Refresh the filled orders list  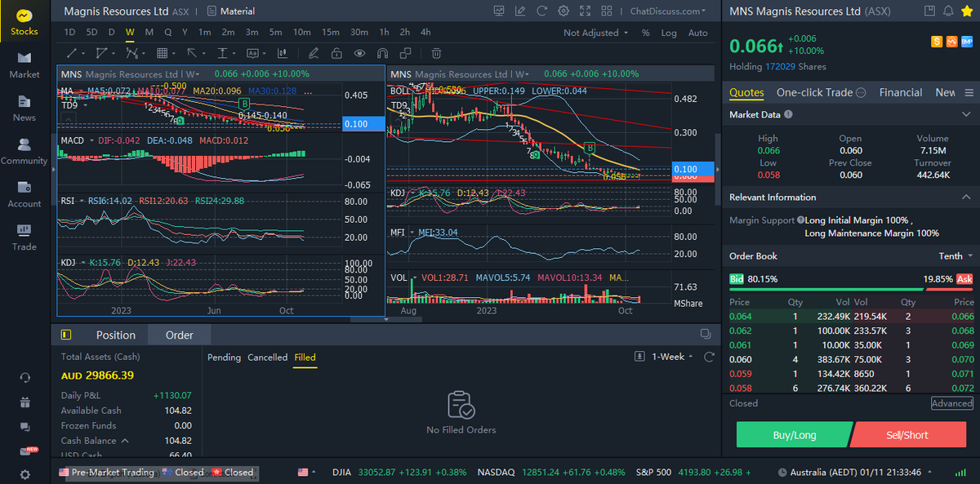(707, 357)
